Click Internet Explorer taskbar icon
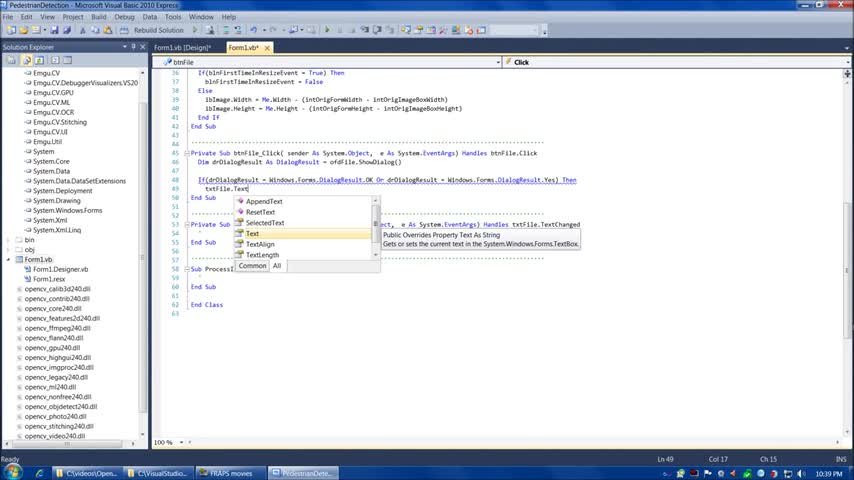This screenshot has height=480, width=854. [x=39, y=473]
